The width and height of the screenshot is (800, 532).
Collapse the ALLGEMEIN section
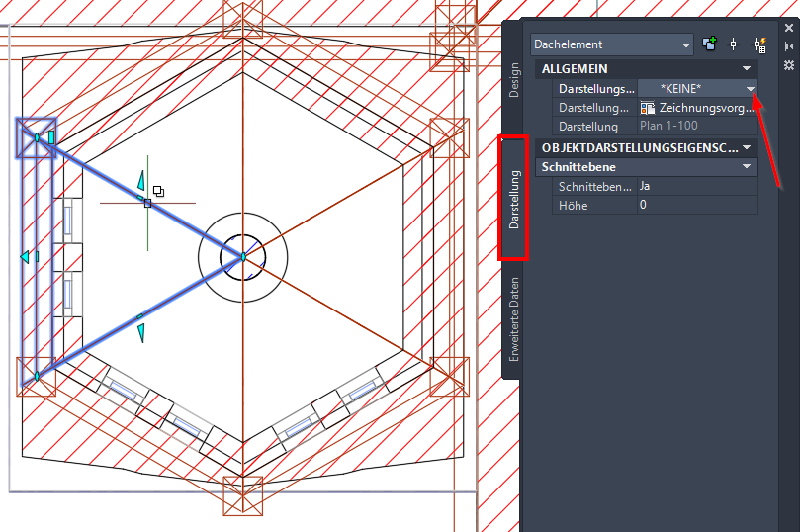point(747,69)
